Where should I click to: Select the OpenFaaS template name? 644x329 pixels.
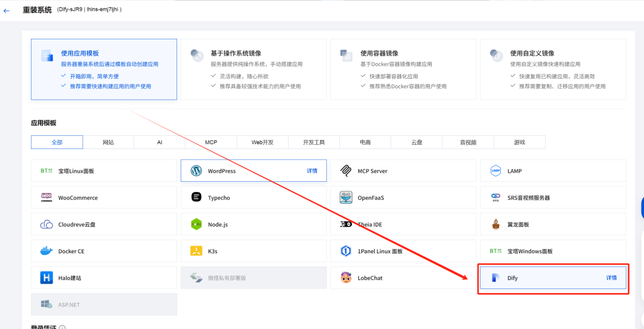[371, 197]
